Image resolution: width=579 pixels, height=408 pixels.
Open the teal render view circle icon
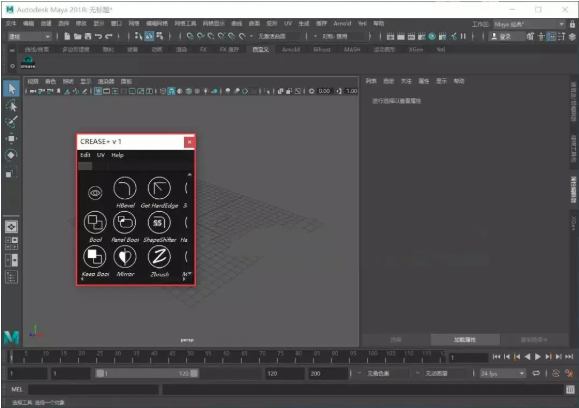click(432, 36)
